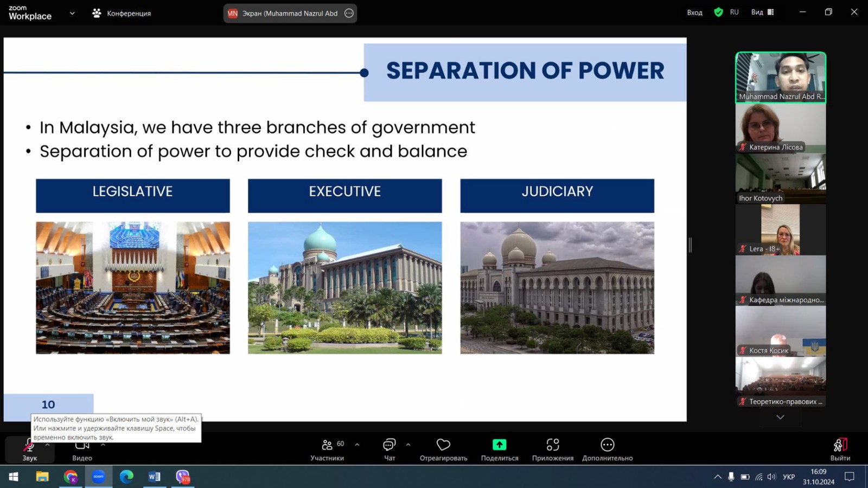
Task: Select Кафедра міжнародно... video thumbnail
Action: point(781,280)
